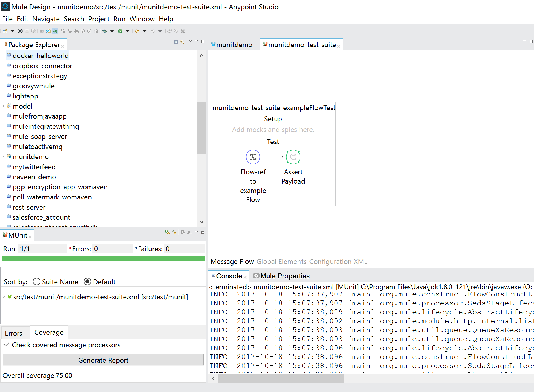Open Package Explorer view menu triangle
534x392 pixels.
click(191, 41)
